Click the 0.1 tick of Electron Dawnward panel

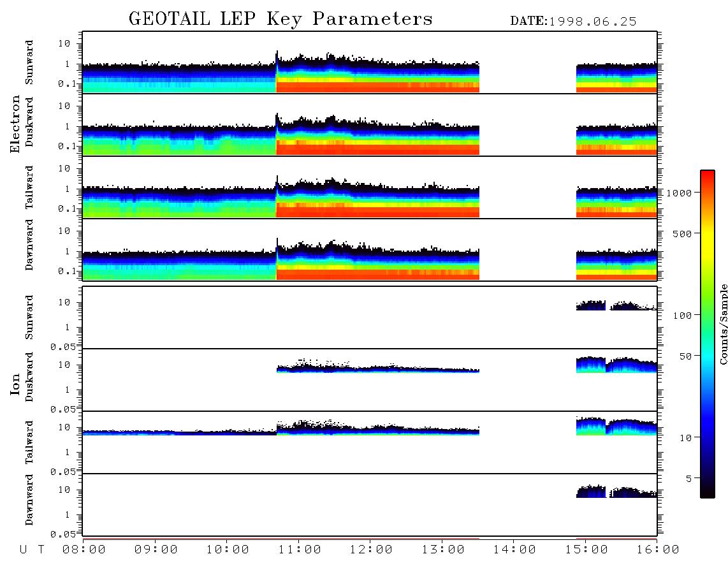click(x=67, y=271)
